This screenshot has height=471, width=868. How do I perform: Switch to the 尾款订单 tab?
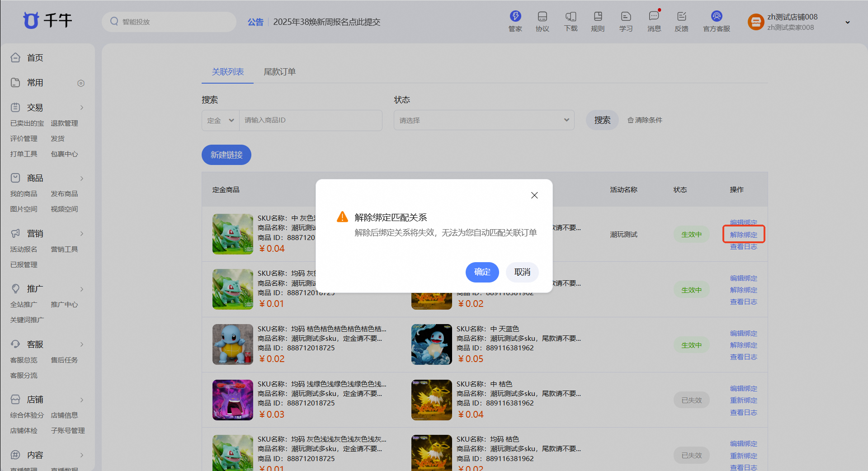tap(280, 72)
